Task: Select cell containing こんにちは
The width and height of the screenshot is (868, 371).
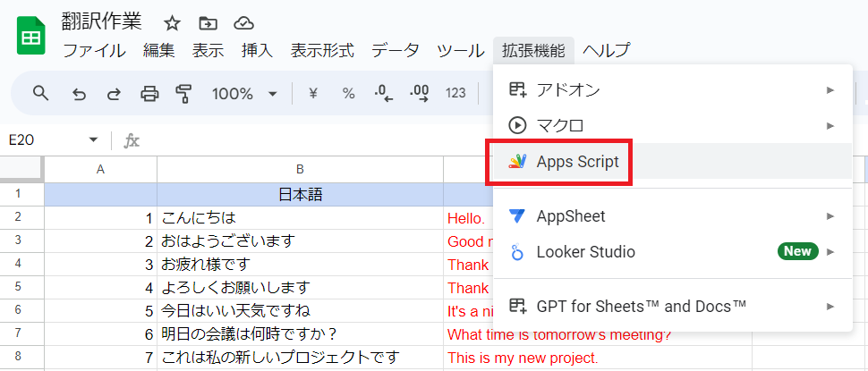Action: pos(300,218)
